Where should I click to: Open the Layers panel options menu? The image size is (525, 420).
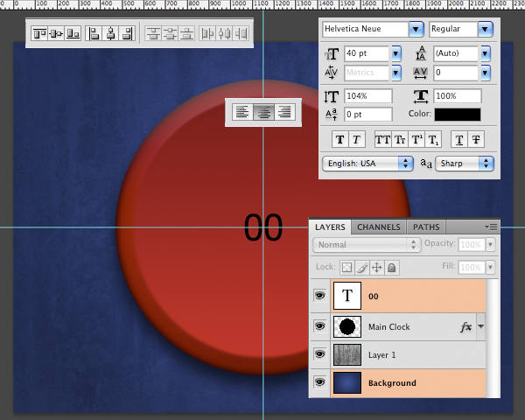pos(492,227)
